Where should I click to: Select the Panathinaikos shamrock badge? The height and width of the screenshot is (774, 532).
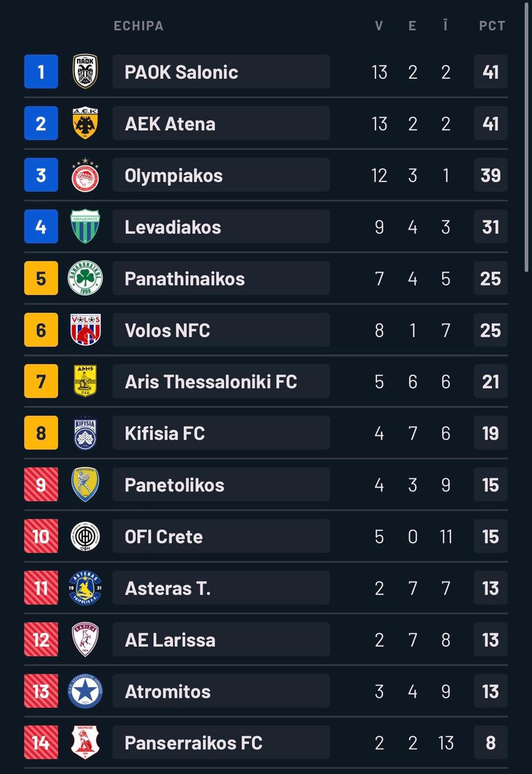85,278
